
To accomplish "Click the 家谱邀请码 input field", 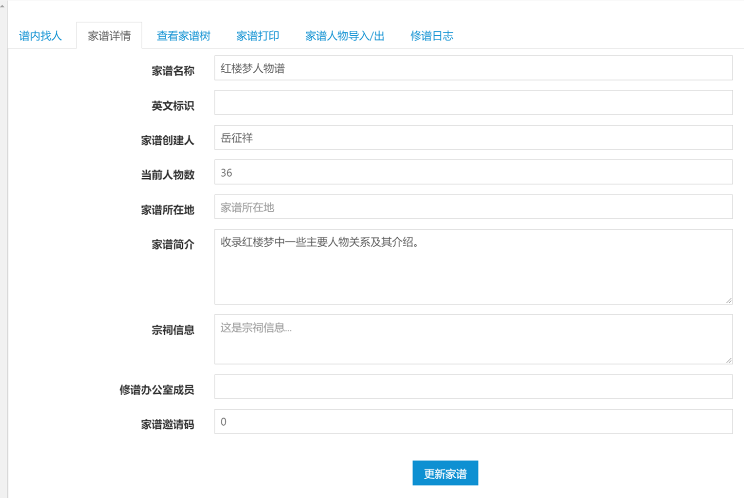I will [473, 422].
